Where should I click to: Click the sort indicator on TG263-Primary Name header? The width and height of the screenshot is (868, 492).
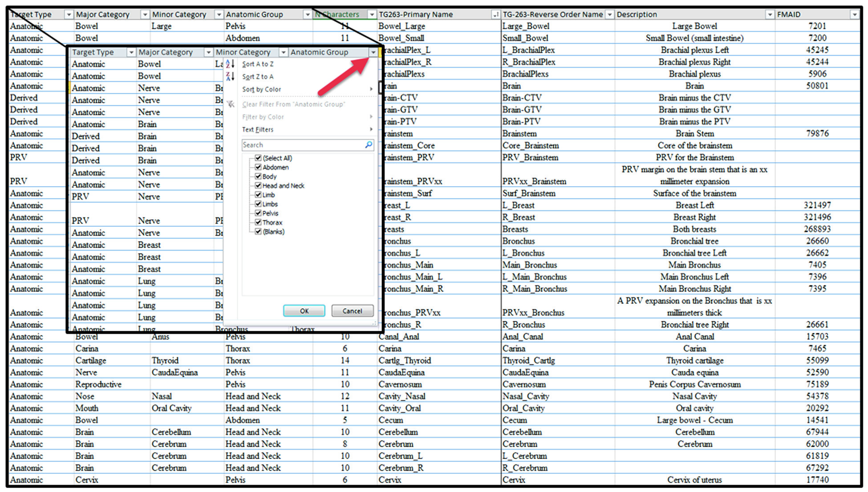[x=495, y=14]
